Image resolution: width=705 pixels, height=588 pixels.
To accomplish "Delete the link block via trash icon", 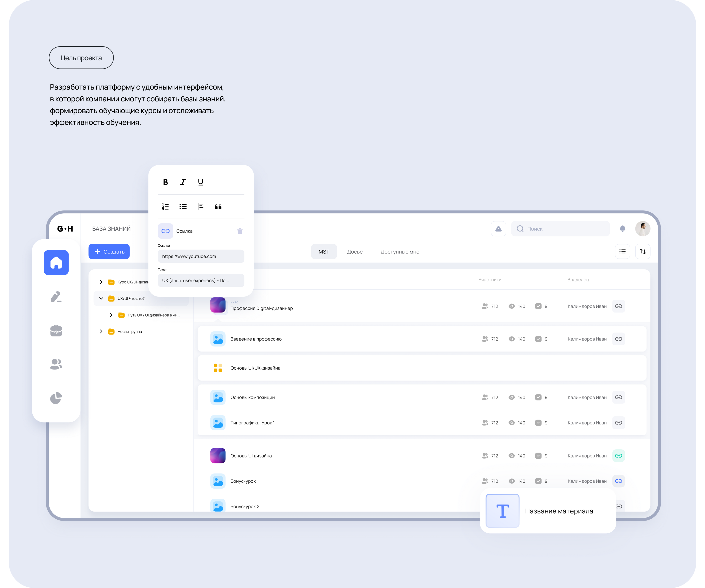I will (x=240, y=231).
